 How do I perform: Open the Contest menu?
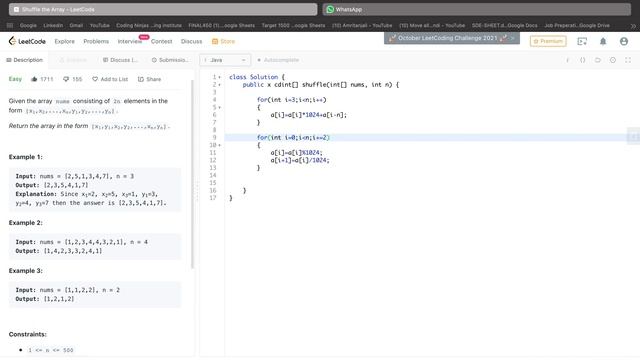(161, 41)
